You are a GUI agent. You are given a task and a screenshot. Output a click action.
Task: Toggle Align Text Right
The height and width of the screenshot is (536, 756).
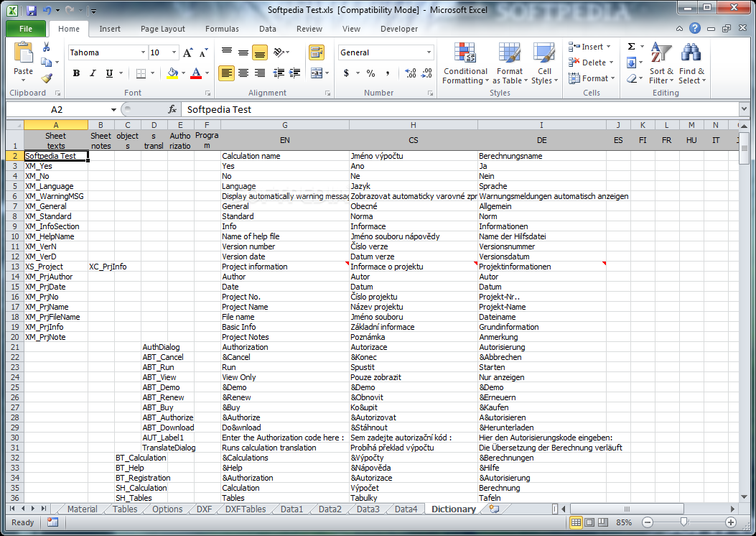point(260,73)
